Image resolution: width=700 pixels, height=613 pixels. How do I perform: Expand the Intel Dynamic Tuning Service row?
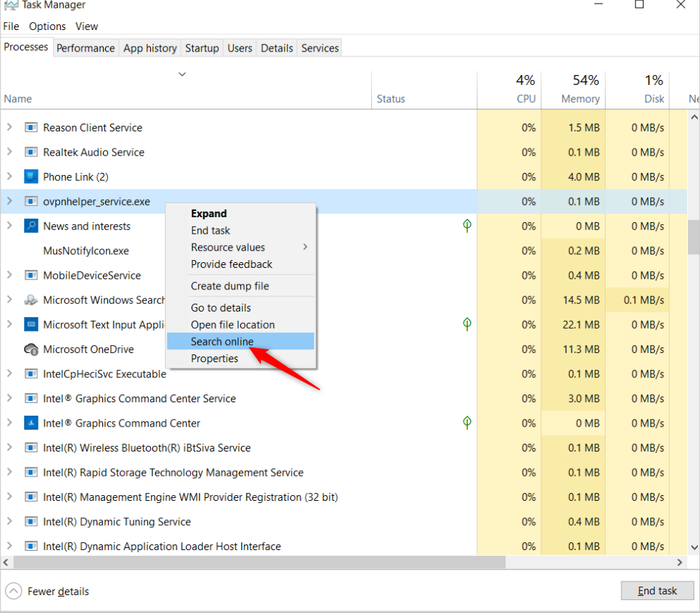coord(9,521)
